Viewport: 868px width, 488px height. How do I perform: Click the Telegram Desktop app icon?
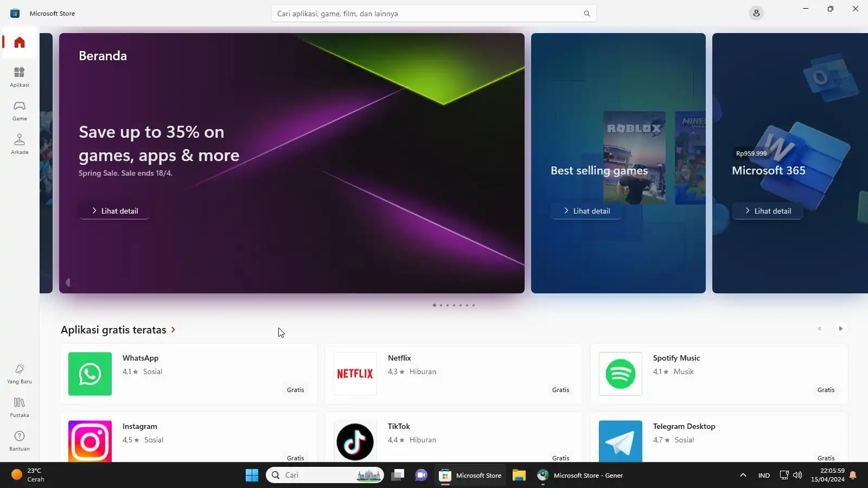click(621, 441)
